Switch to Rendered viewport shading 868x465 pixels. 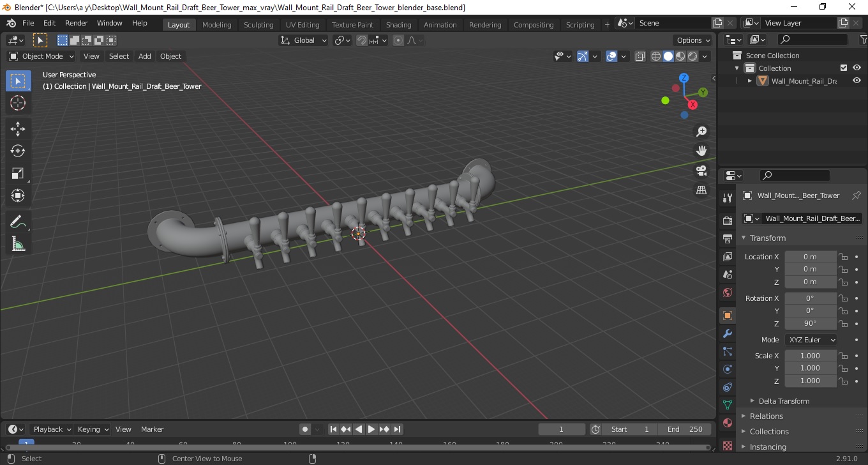pos(692,56)
